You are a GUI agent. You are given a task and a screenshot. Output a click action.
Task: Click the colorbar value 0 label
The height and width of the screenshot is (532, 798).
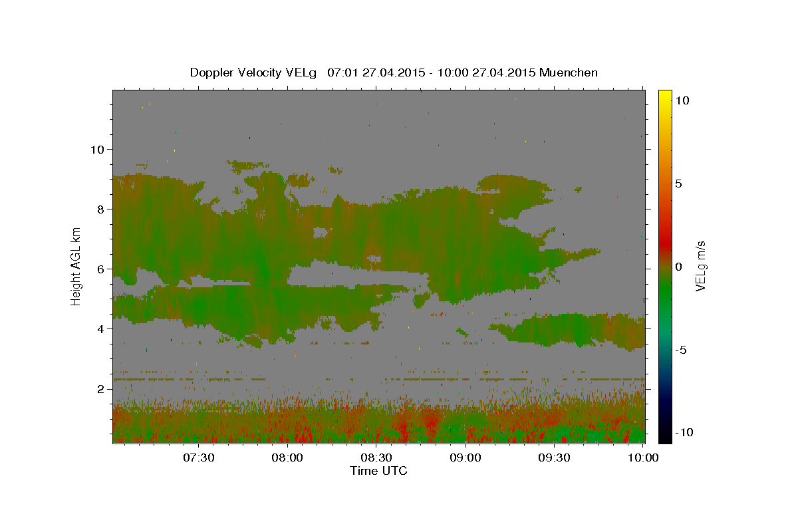point(678,267)
